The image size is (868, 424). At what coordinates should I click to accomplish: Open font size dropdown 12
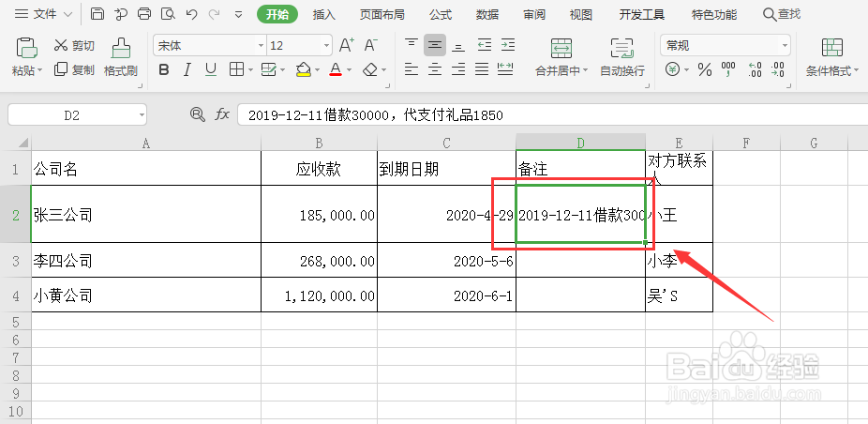click(x=326, y=45)
